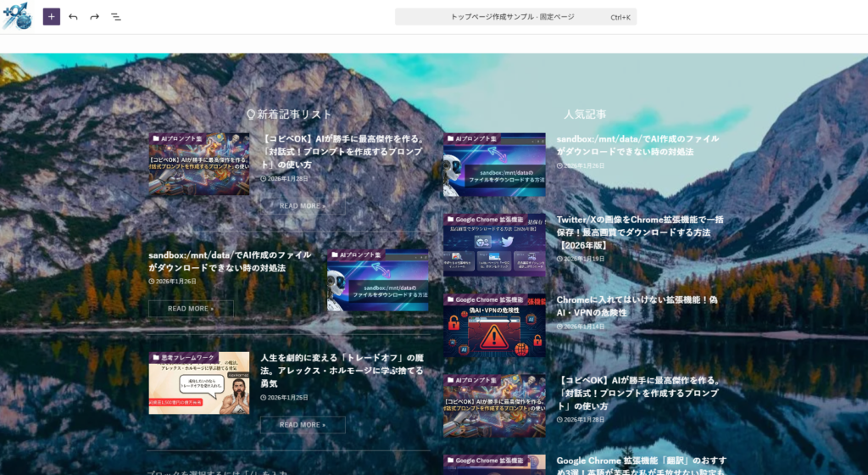The height and width of the screenshot is (475, 868).
Task: Open the Twitter/X image bulk save article title
Action: 640,232
